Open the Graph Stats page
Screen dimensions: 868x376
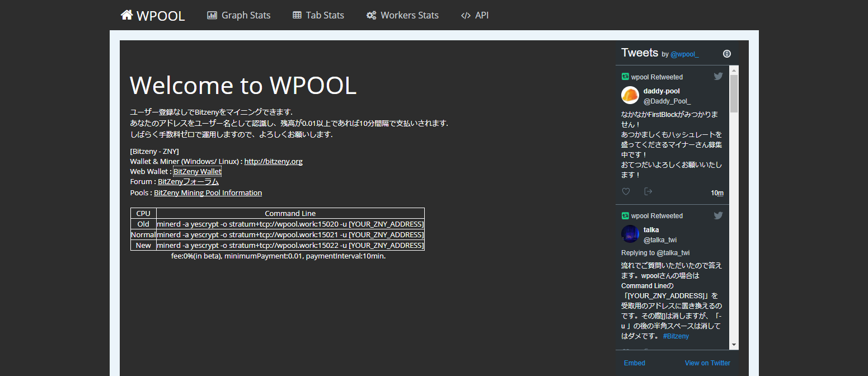239,15
